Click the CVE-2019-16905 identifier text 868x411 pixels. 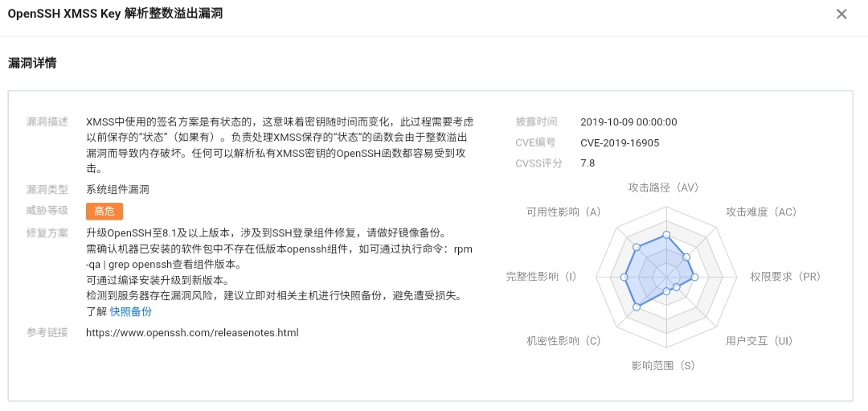[x=620, y=142]
